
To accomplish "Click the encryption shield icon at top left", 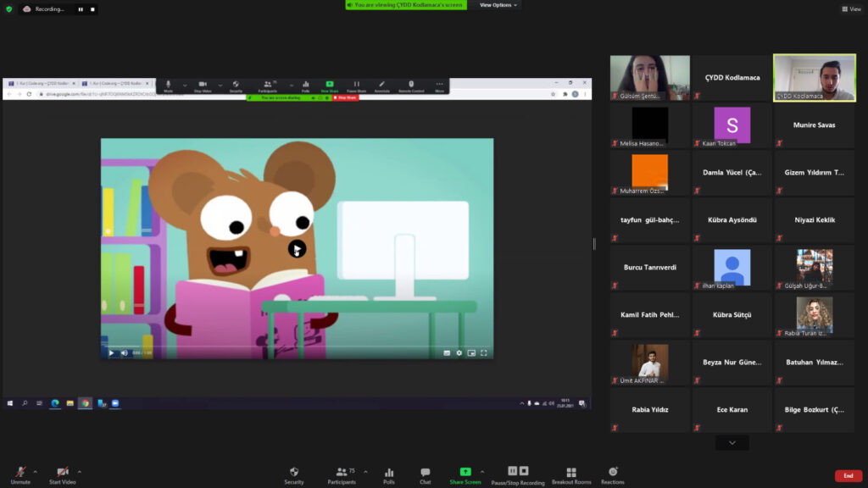I will (9, 8).
